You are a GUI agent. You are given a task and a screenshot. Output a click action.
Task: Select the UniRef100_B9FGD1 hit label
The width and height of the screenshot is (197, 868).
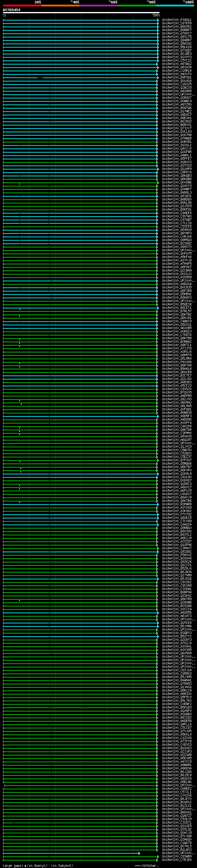coord(176,78)
